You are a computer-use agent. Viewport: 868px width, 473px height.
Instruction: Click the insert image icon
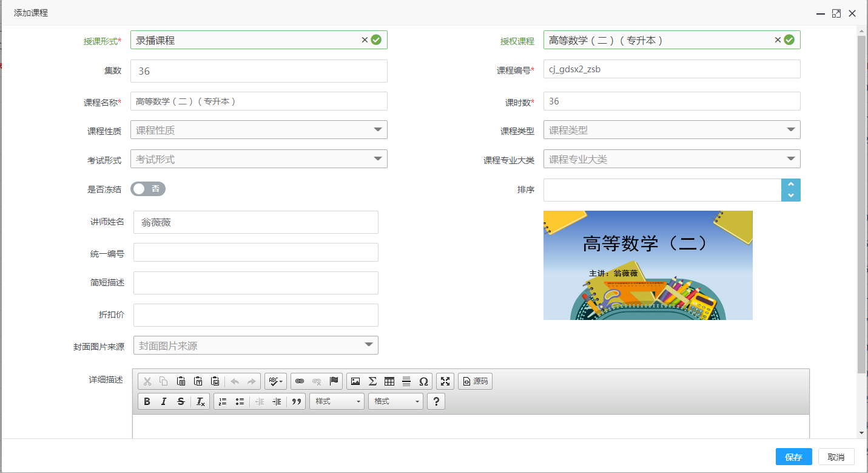pyautogui.click(x=355, y=381)
